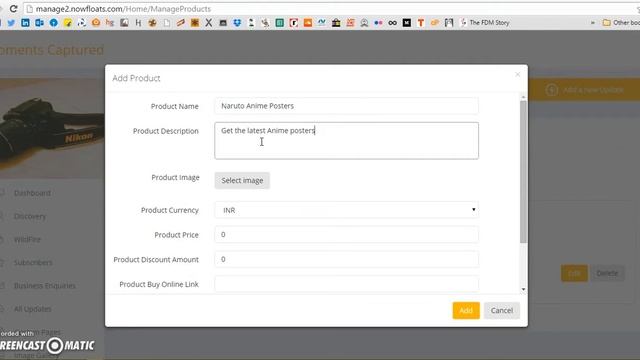Open All Updates in the sidebar
Viewport: 640px width, 360px height.
click(32, 309)
